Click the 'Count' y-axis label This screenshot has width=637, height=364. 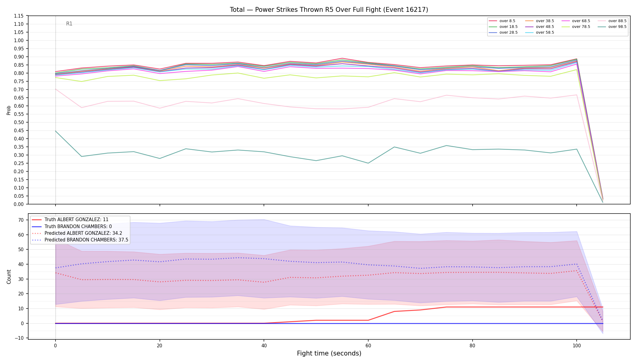[8, 277]
